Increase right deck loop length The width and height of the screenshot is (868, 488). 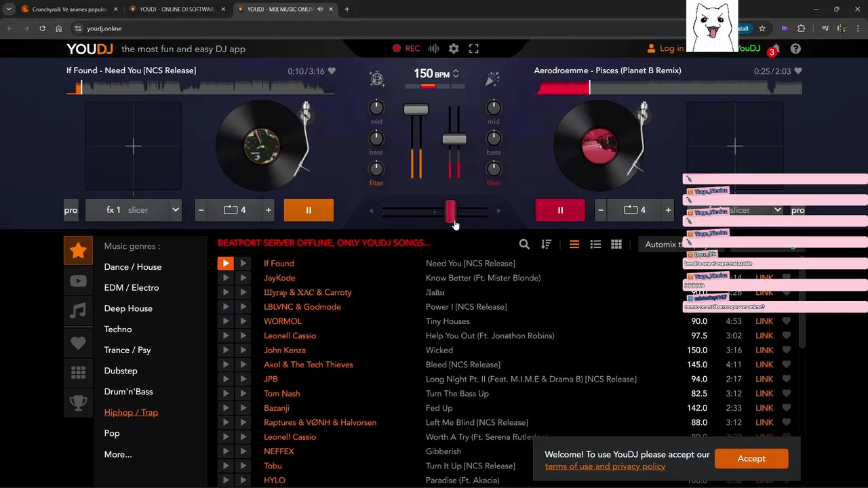669,210
